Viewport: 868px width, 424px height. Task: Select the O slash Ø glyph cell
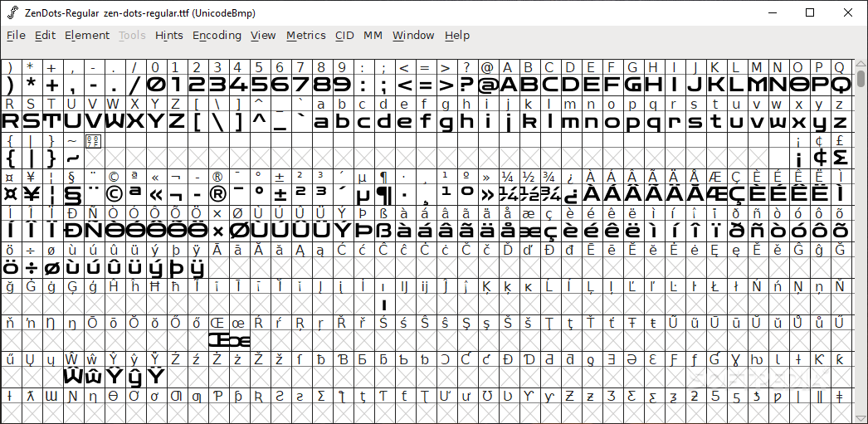point(238,231)
